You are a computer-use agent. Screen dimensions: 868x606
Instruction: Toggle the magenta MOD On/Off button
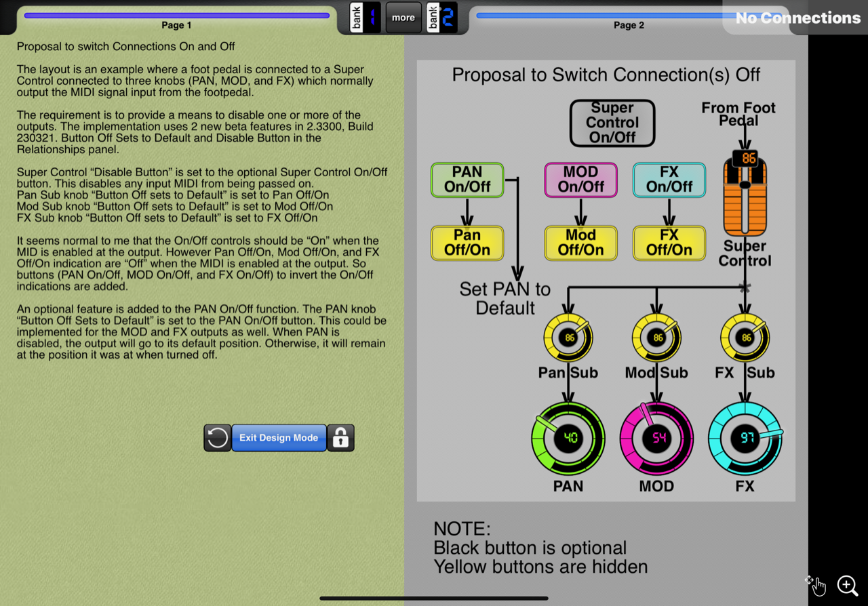[x=581, y=180]
